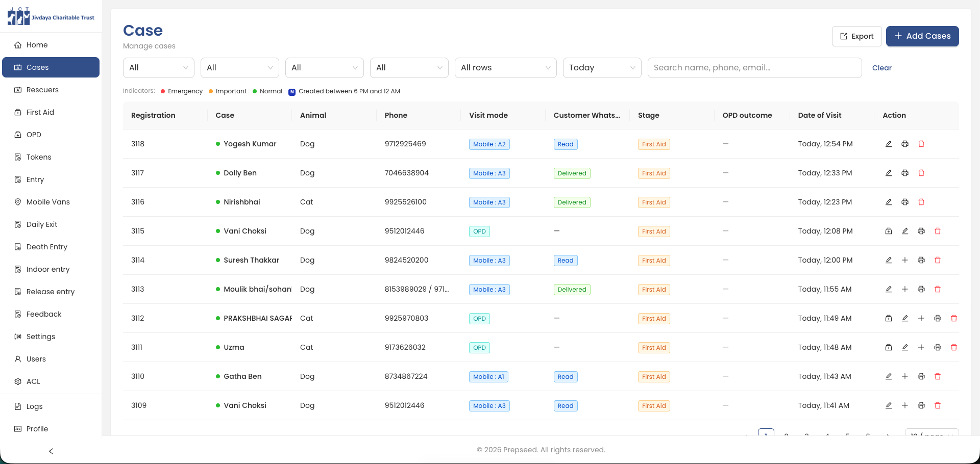Image resolution: width=980 pixels, height=464 pixels.
Task: Expand the All rows dropdown
Action: (x=506, y=68)
